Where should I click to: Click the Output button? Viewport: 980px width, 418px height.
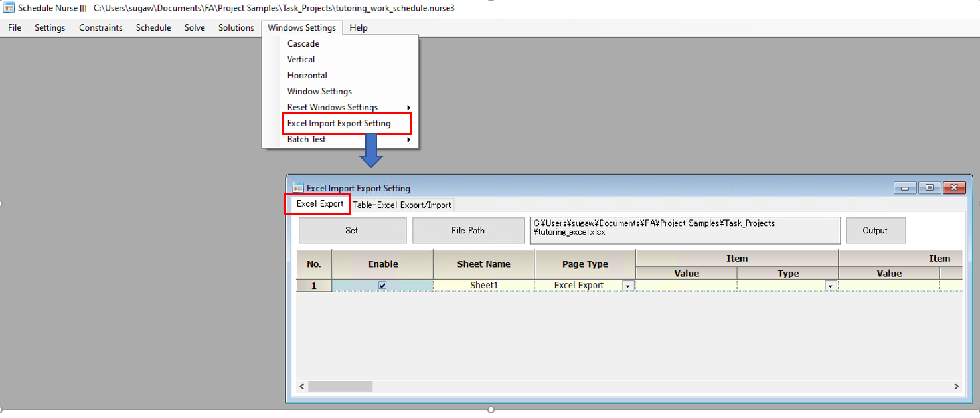click(x=875, y=230)
